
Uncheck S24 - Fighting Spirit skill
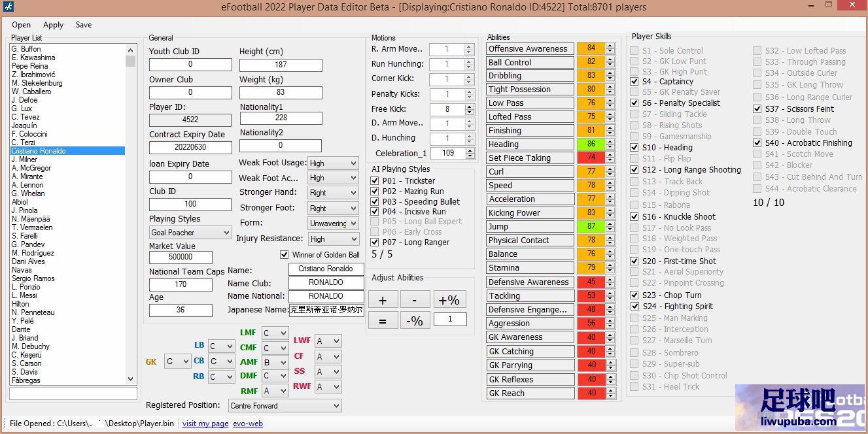click(x=634, y=307)
